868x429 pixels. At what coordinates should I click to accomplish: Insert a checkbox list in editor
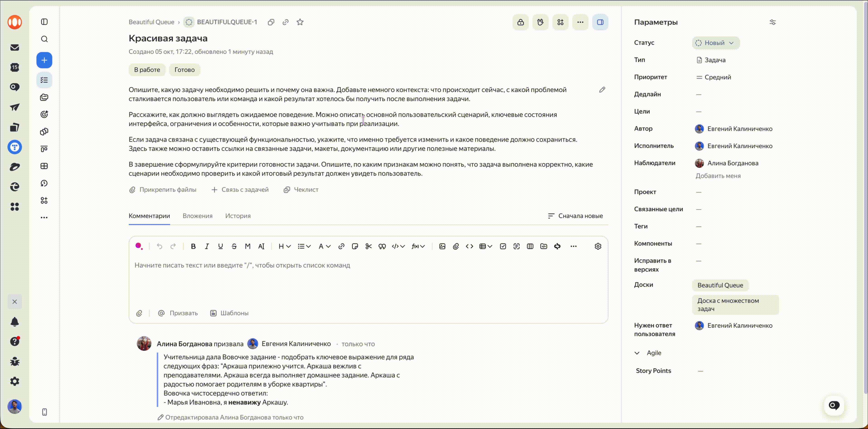[503, 246]
